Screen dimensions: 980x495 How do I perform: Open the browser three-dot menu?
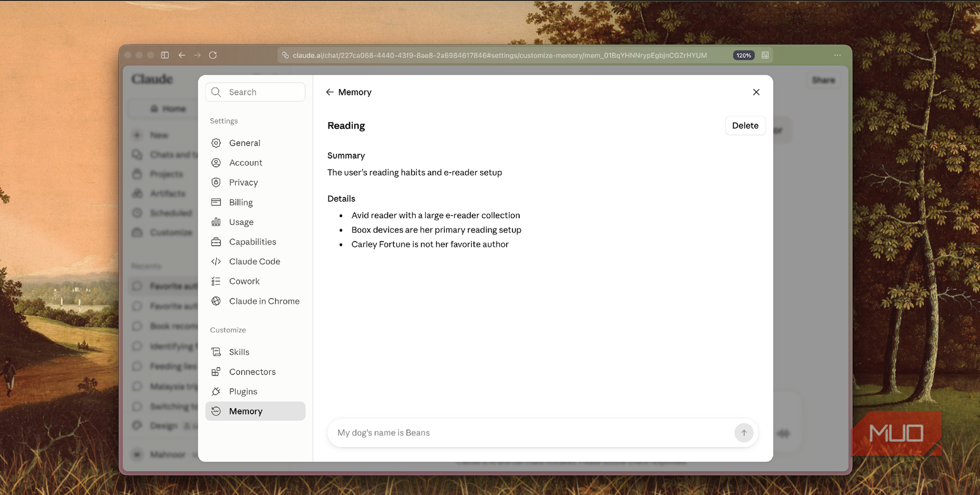pyautogui.click(x=837, y=55)
